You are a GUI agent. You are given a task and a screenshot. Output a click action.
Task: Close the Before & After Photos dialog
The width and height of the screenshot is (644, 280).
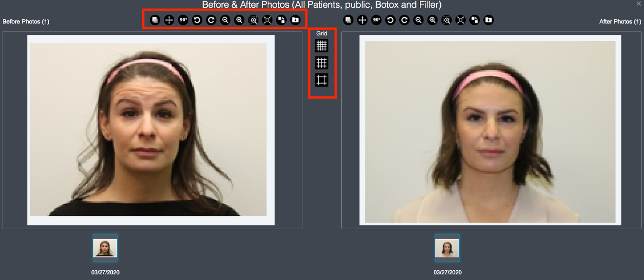(638, 4)
